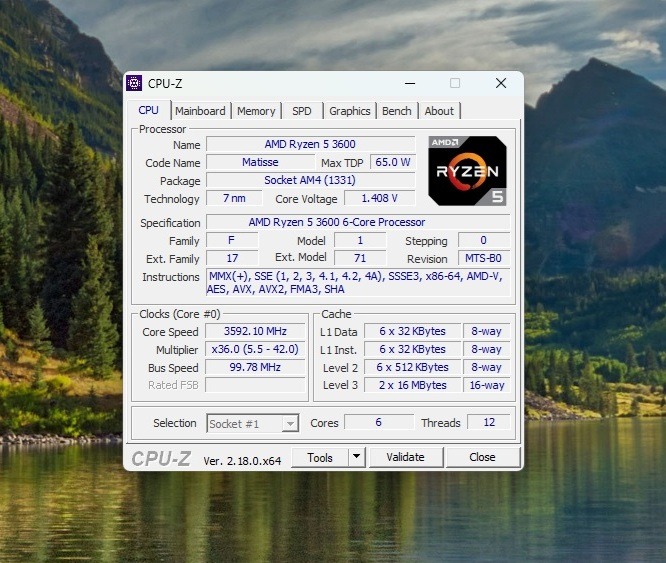Click the empty Rated FSB field
The image size is (666, 563).
tap(255, 385)
